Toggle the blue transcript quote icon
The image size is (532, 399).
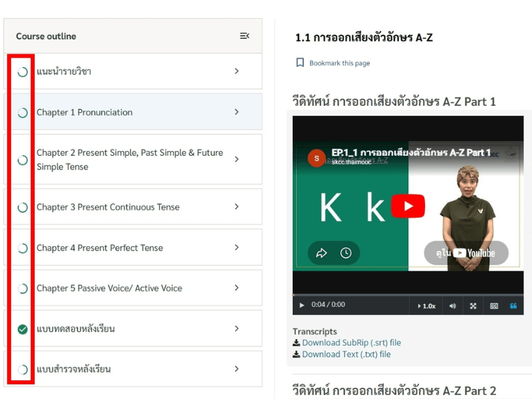click(513, 306)
